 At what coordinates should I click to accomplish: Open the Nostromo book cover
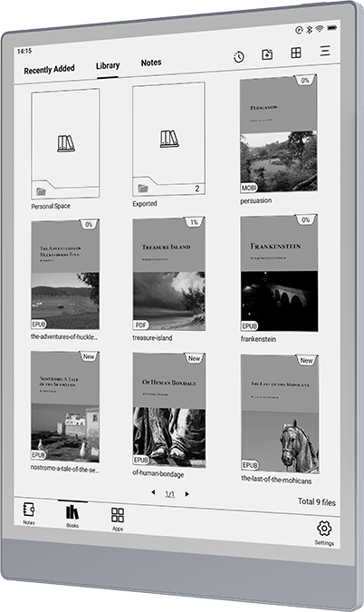(65, 406)
